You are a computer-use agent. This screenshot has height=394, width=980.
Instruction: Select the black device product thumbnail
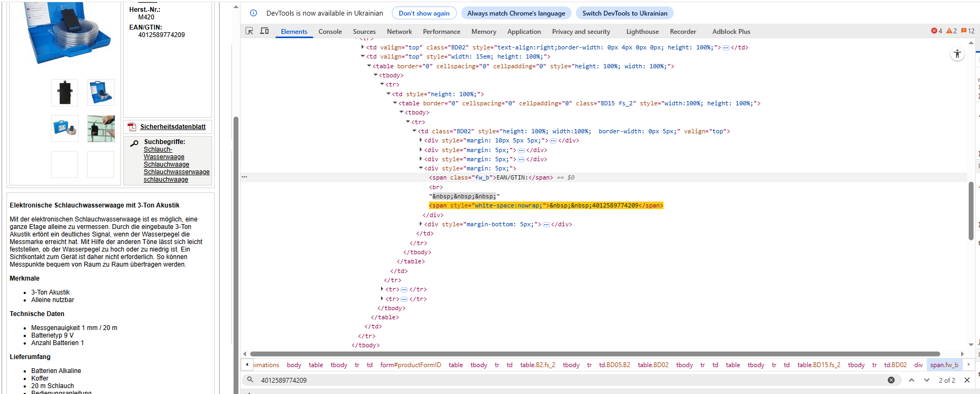pyautogui.click(x=65, y=92)
